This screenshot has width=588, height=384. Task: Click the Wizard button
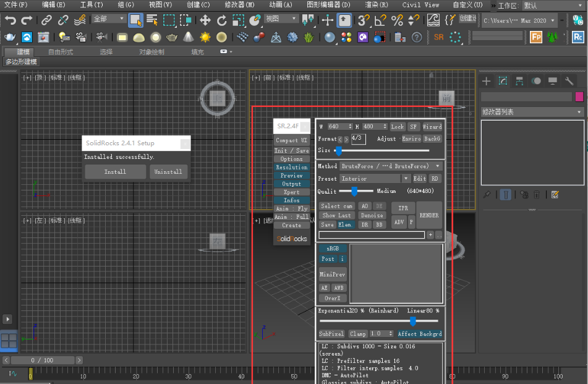pos(432,127)
